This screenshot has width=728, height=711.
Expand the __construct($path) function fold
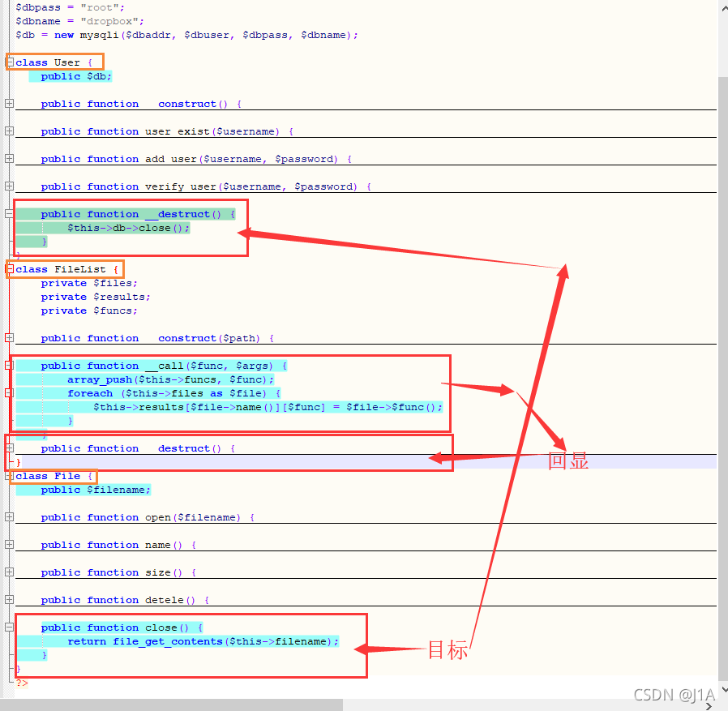tap(9, 337)
